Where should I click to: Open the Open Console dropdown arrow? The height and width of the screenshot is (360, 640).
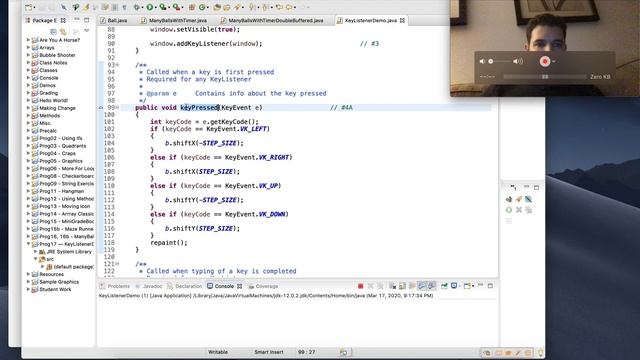point(473,286)
